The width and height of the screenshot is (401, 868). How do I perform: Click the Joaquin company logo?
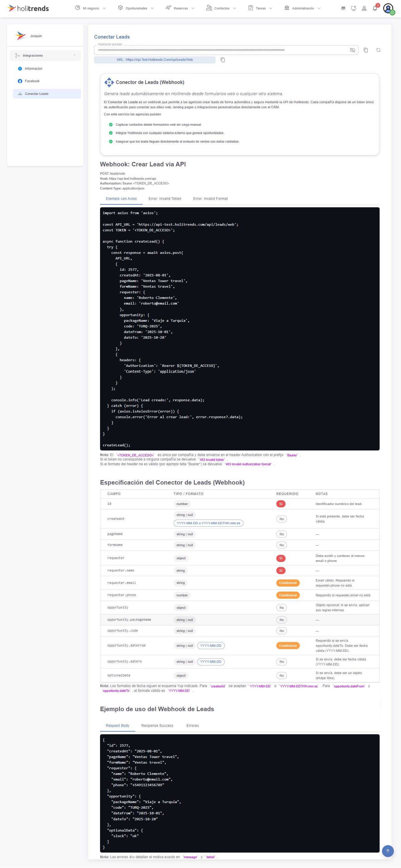click(x=20, y=36)
